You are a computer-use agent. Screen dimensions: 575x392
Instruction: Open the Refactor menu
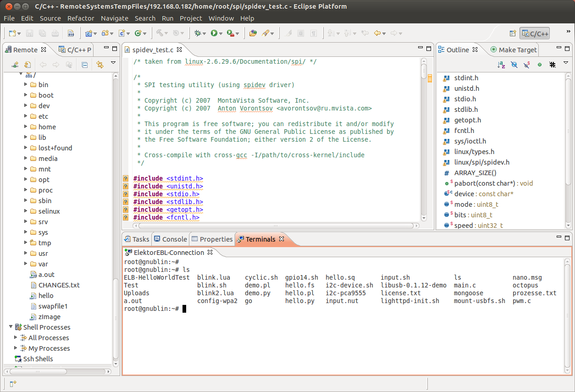tap(81, 18)
